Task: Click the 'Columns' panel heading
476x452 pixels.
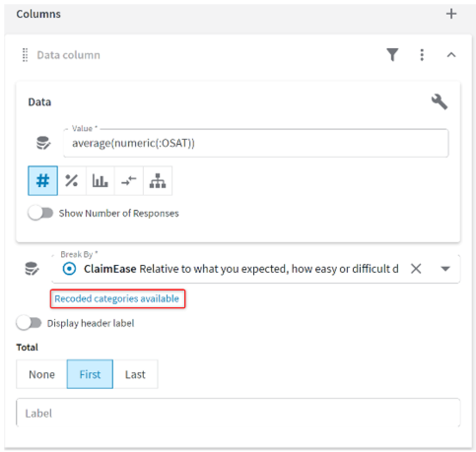Action: click(x=38, y=14)
